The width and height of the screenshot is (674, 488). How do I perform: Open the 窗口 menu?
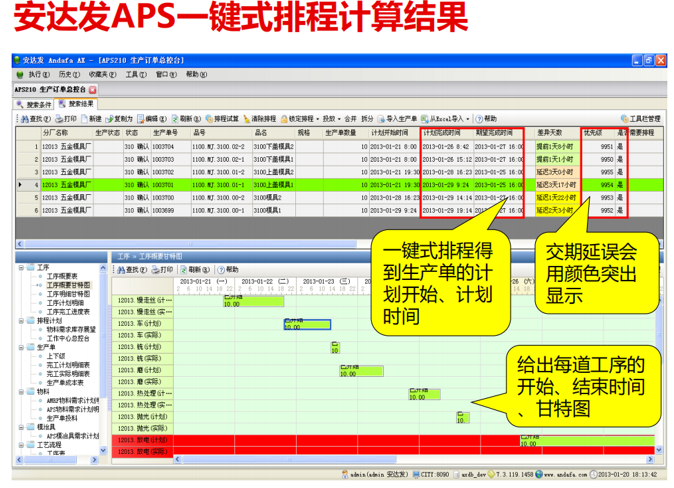[x=166, y=74]
